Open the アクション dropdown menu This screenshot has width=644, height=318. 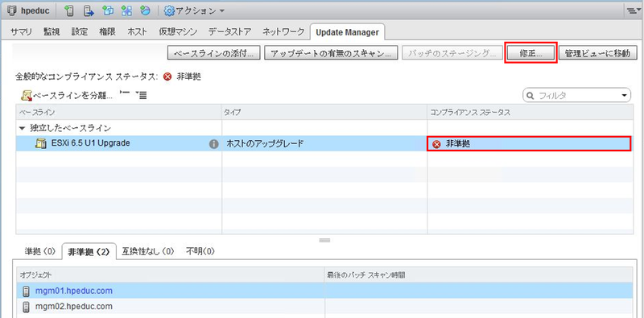[194, 11]
